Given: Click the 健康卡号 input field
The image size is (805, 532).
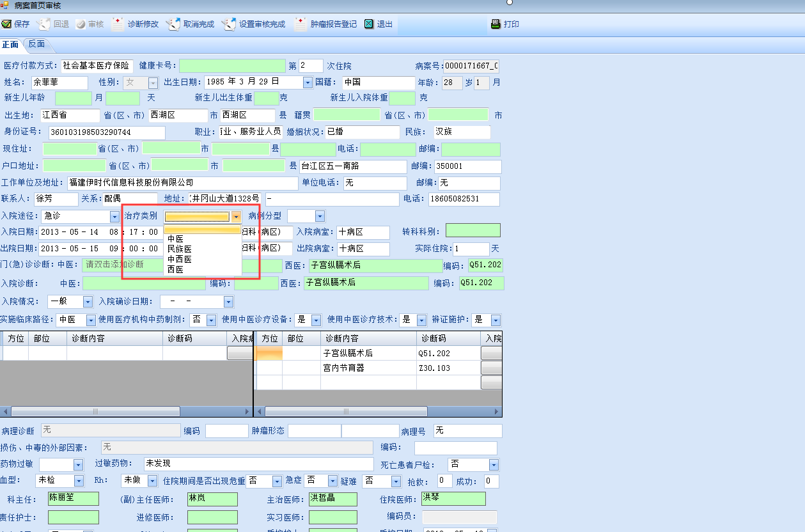Looking at the screenshot, I should [x=232, y=66].
